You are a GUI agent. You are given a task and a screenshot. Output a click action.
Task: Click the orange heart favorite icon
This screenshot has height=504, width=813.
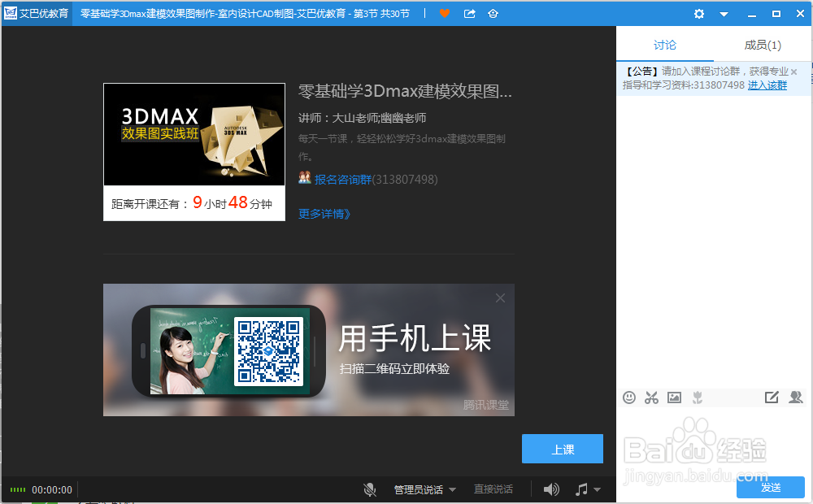tap(445, 14)
